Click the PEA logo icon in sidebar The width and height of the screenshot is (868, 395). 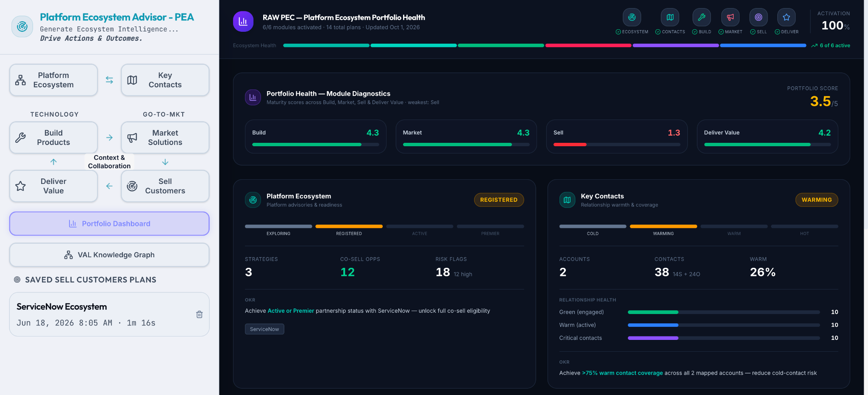pyautogui.click(x=22, y=27)
